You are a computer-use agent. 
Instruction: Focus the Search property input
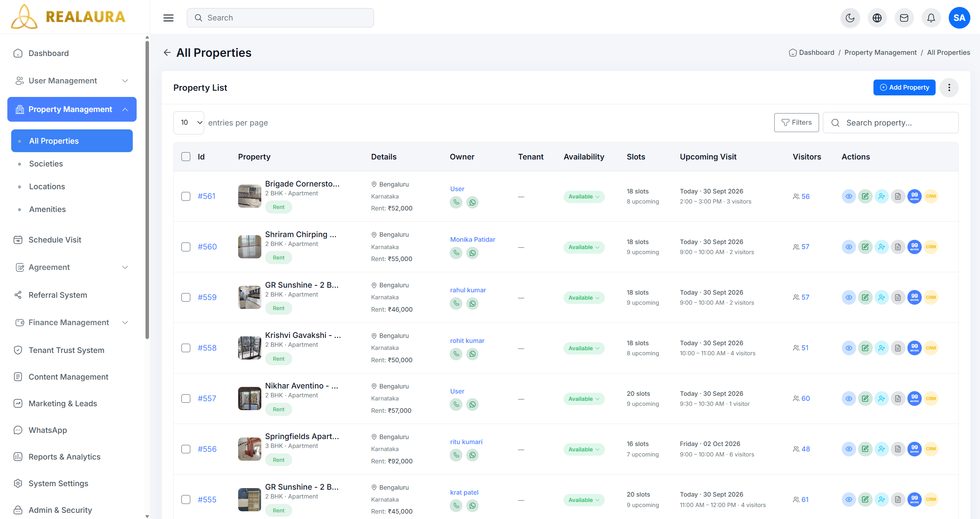click(890, 123)
